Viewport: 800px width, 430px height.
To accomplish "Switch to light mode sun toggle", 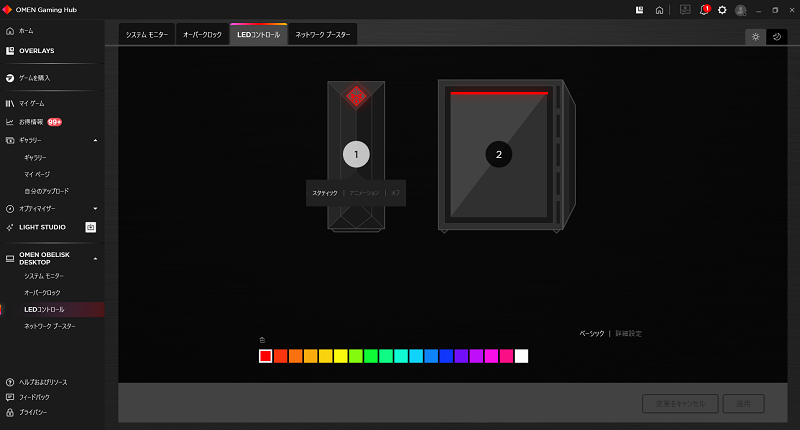I will [x=756, y=36].
